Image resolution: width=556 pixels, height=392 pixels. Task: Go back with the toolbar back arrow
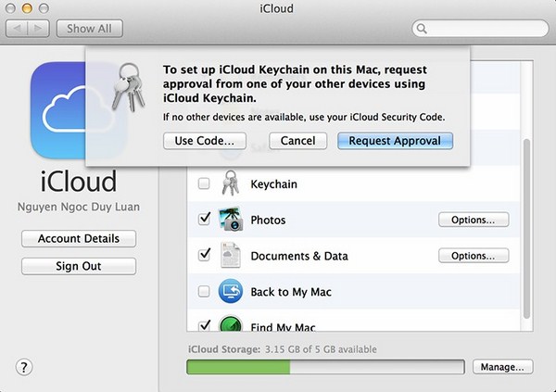pos(19,29)
